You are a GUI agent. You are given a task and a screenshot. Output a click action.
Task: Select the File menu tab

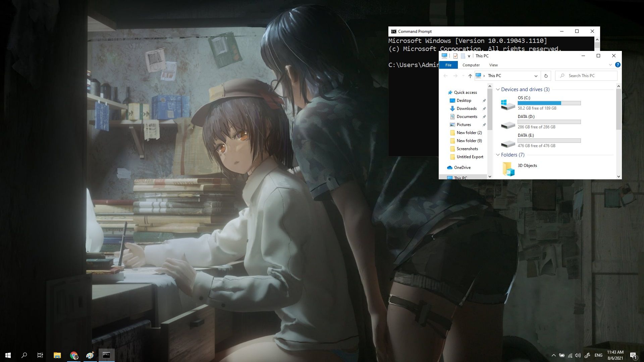tap(448, 65)
